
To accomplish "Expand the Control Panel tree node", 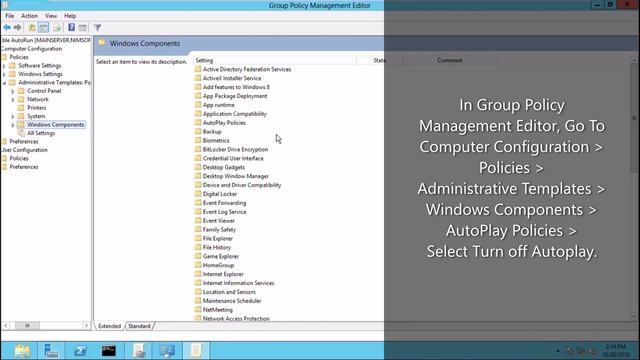I will [x=13, y=91].
